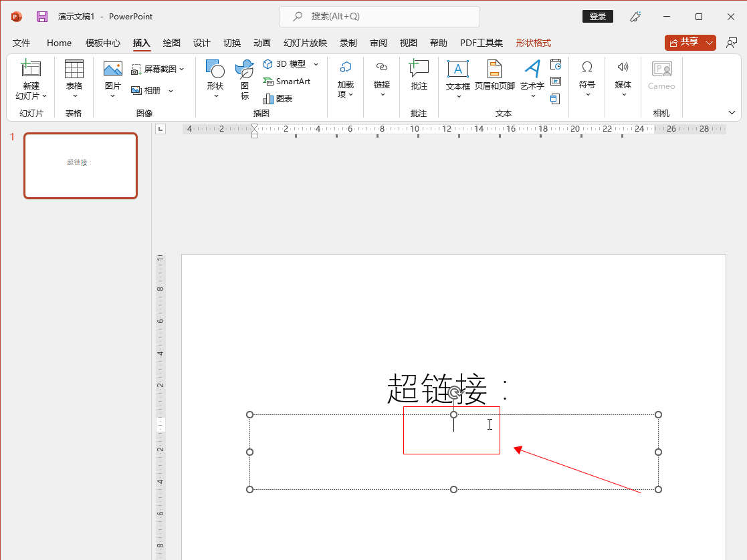Expand the 3D Models (3D 模型) dropdown arrow

[316, 64]
